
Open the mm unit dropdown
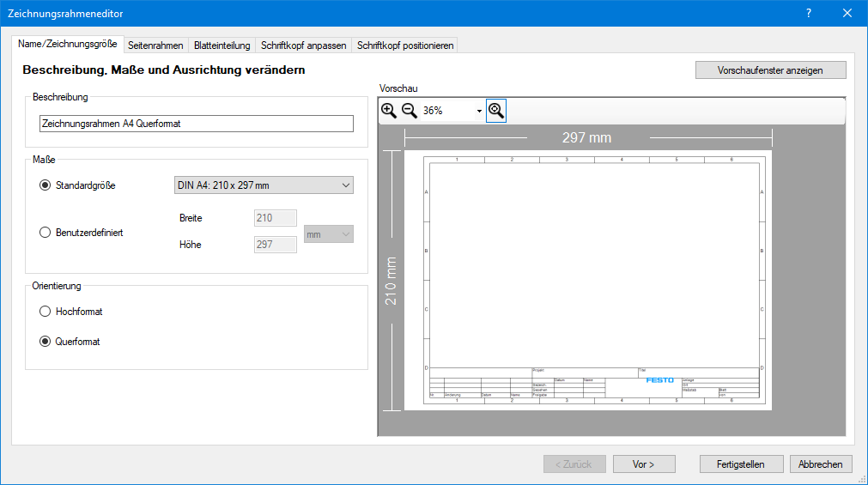[x=329, y=234]
